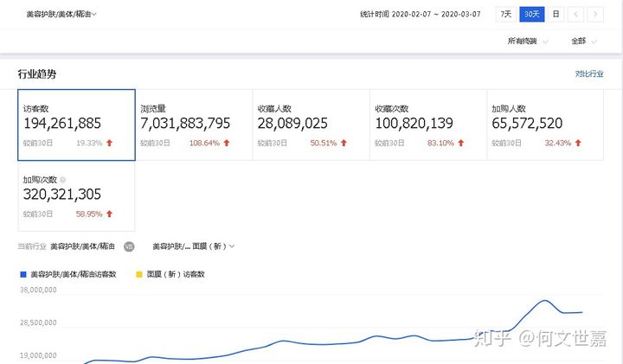Switch to the 7天 time range

(x=506, y=14)
